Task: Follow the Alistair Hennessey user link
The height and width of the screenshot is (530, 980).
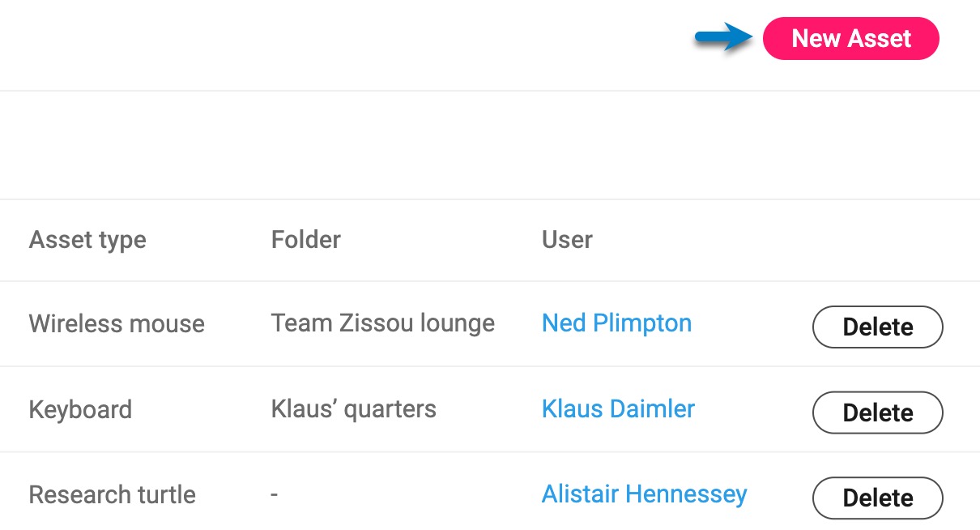Action: coord(644,494)
